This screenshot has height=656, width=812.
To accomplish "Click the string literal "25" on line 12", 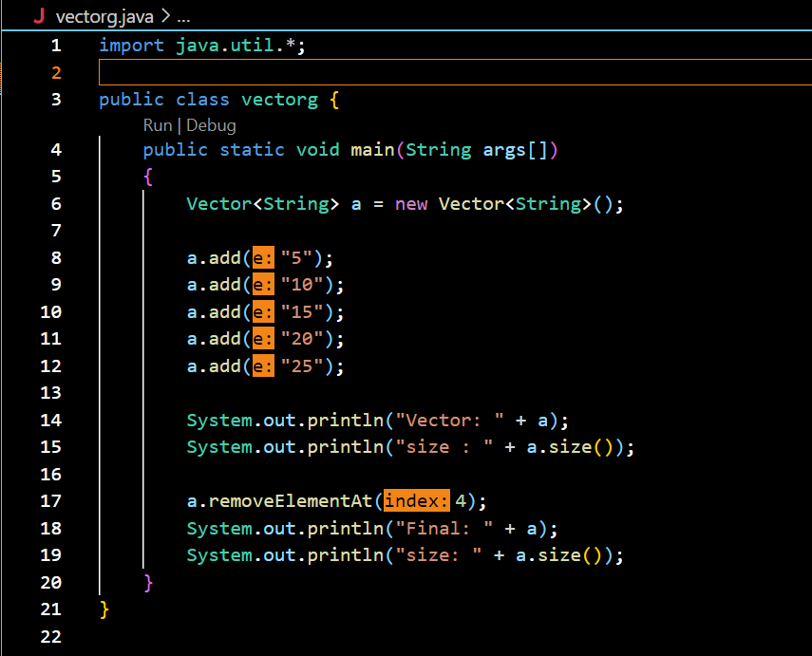I will click(x=302, y=366).
